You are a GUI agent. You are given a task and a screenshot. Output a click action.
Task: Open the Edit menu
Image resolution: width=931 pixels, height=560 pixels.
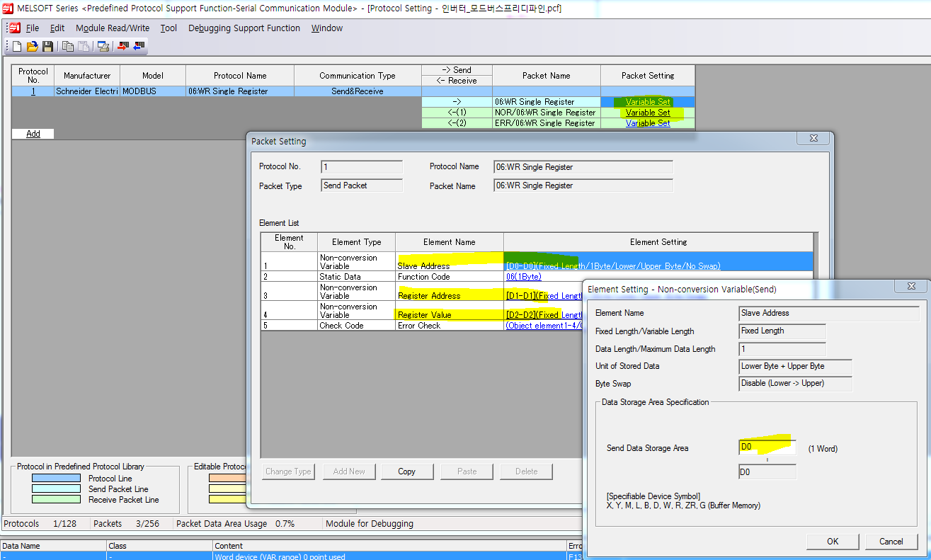(57, 28)
